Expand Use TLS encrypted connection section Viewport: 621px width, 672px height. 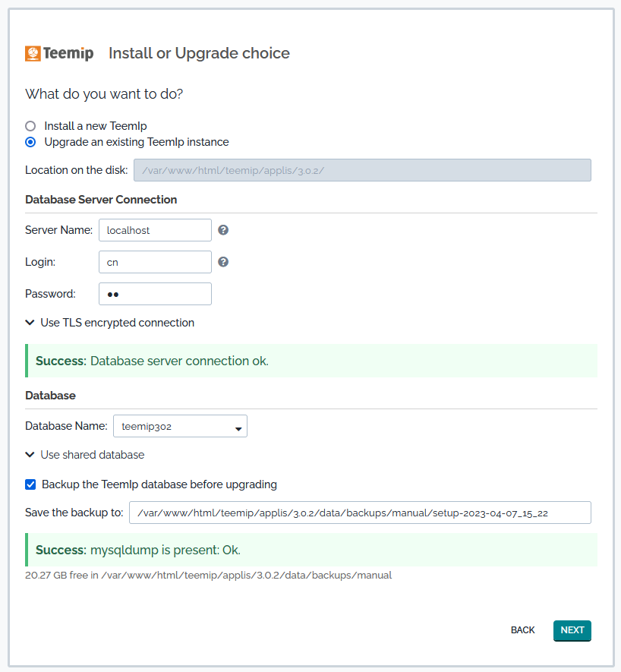click(x=109, y=323)
